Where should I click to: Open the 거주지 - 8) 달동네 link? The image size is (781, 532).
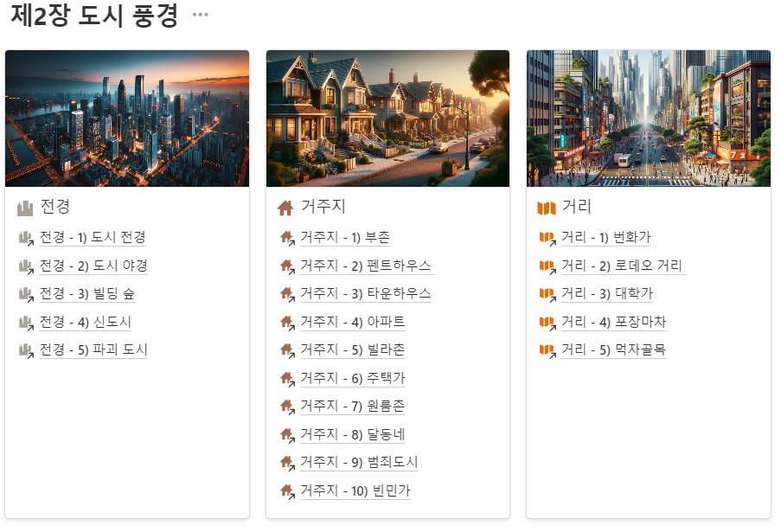coord(353,435)
